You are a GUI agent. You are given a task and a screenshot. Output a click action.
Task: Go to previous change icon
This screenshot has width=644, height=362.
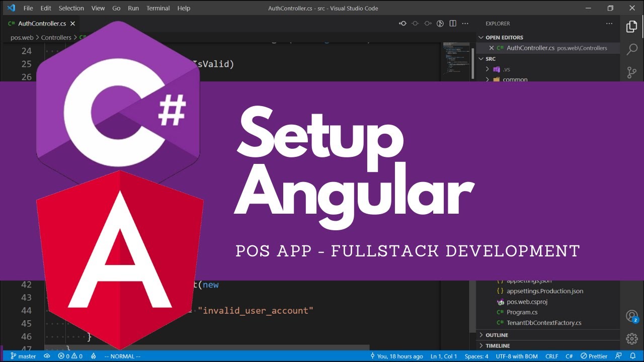[403, 23]
